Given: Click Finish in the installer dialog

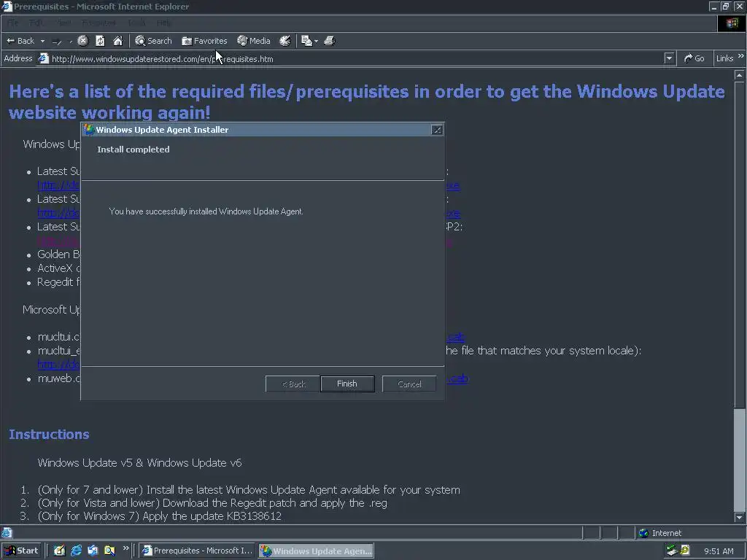Looking at the screenshot, I should [347, 384].
